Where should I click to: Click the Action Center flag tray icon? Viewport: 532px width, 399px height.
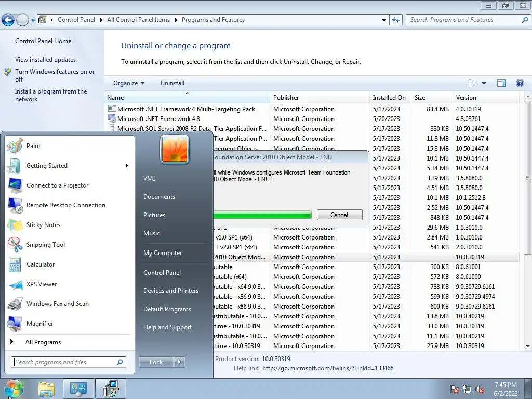(x=455, y=390)
